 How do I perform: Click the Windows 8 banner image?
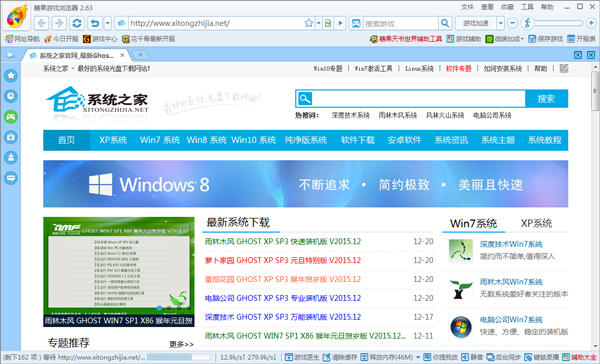tap(305, 184)
